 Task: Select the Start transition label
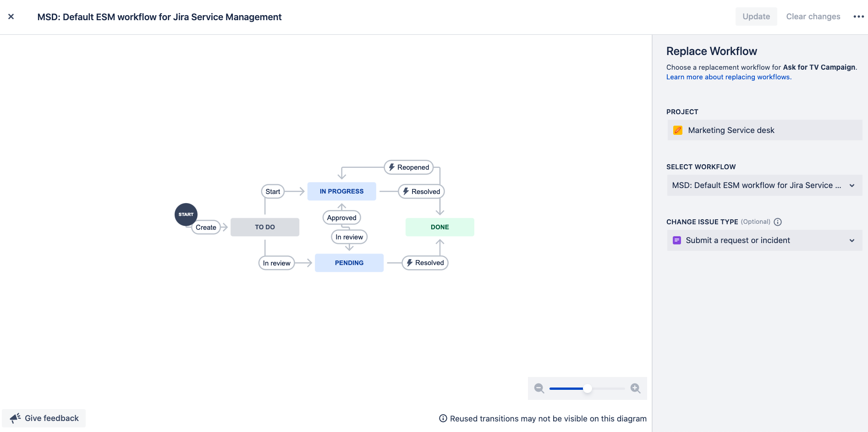coord(273,192)
